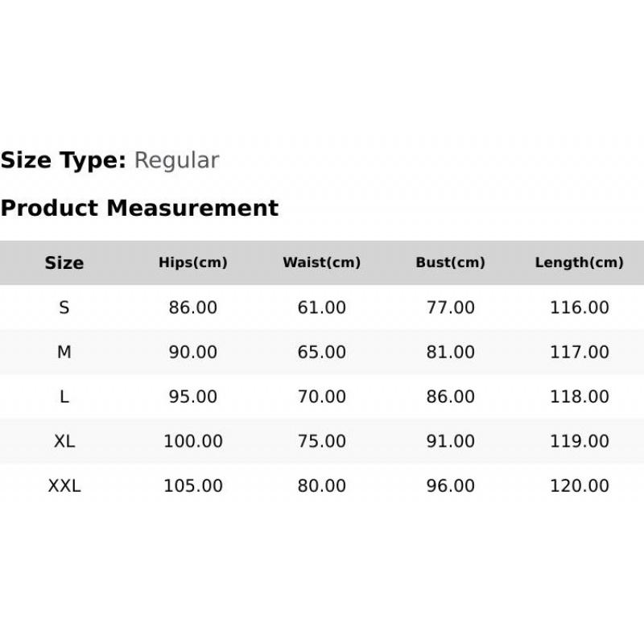This screenshot has width=644, height=644.
Task: Click the Bust(cm) column header
Action: 451,262
